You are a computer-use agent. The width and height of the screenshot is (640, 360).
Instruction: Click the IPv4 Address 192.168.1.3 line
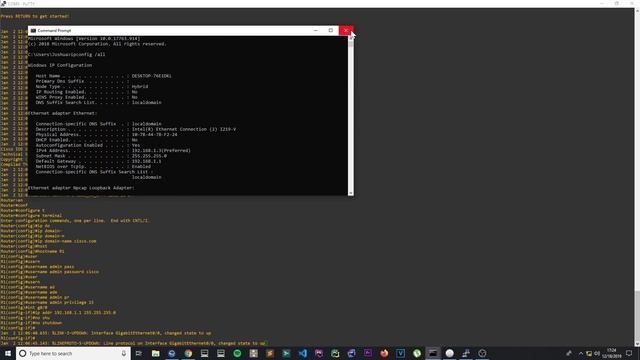pyautogui.click(x=113, y=150)
